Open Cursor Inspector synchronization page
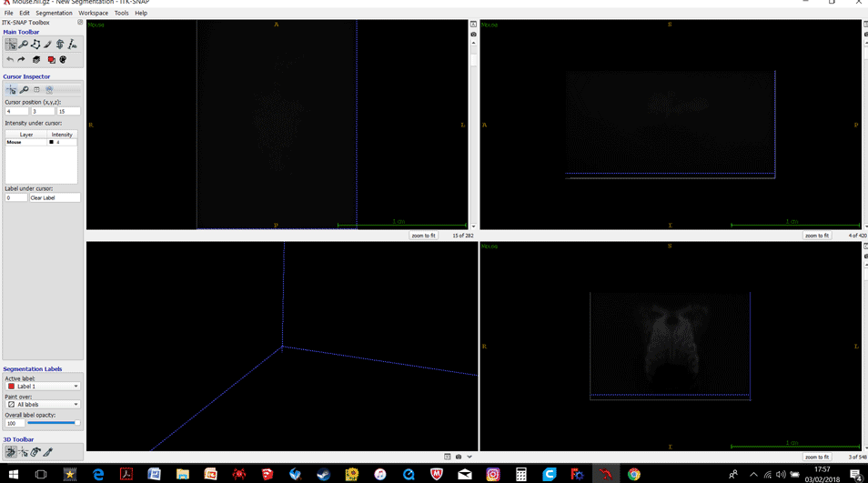The height and width of the screenshot is (483, 868). (49, 90)
